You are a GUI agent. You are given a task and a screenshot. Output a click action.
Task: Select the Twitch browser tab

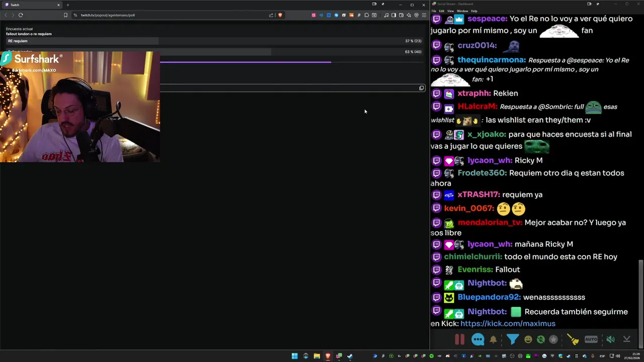click(32, 5)
